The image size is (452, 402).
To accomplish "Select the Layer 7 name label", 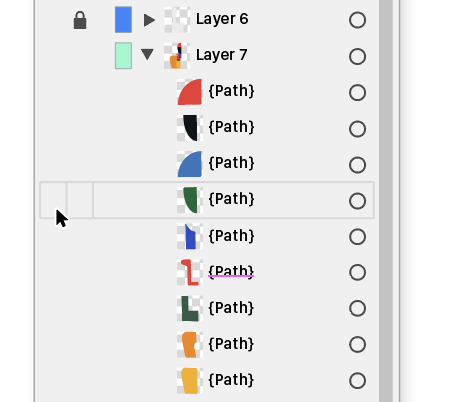I will click(x=222, y=55).
